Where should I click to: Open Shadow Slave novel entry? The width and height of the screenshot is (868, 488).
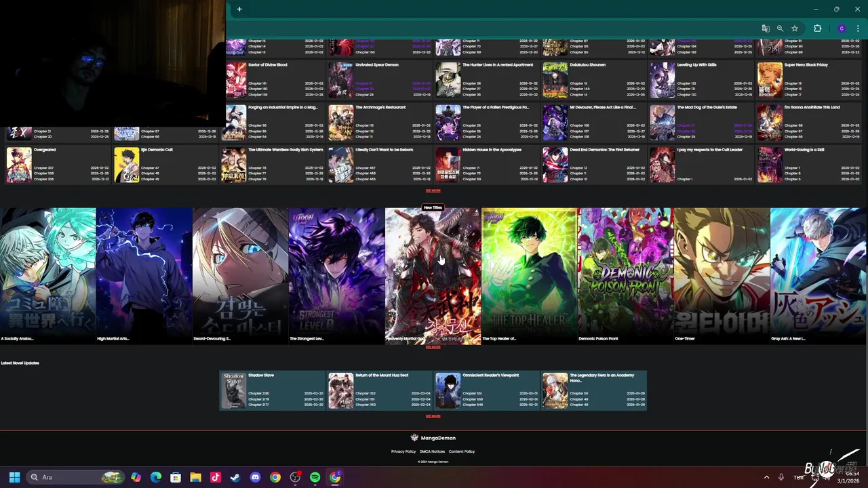(273, 390)
